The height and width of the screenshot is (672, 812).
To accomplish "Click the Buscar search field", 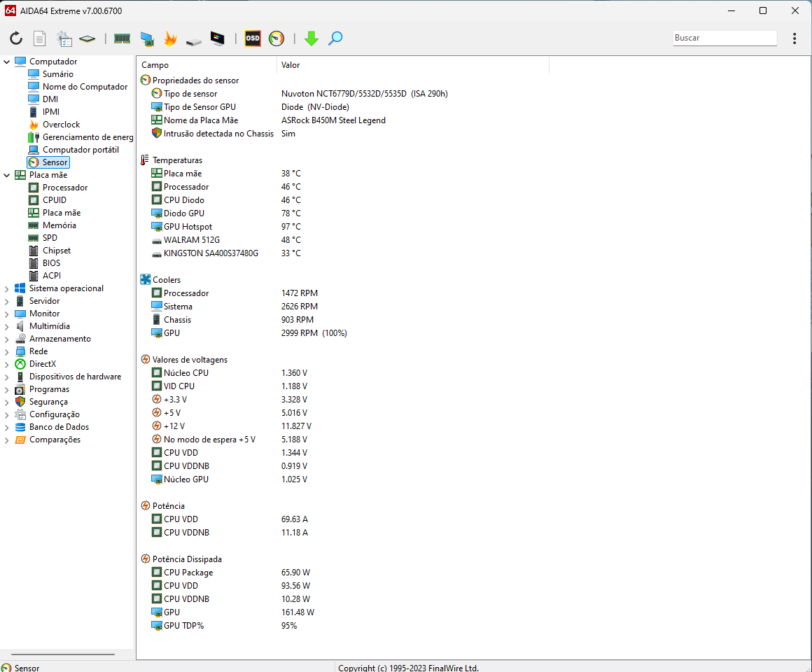I will 725,38.
